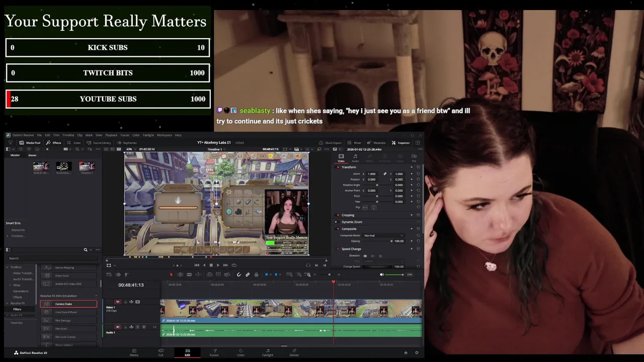Image resolution: width=644 pixels, height=362 pixels.
Task: Enable the Dynamic Zoom toggle
Action: point(336,222)
